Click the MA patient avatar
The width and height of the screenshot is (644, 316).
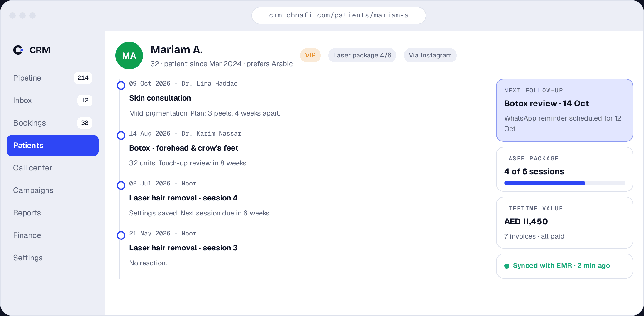(129, 56)
